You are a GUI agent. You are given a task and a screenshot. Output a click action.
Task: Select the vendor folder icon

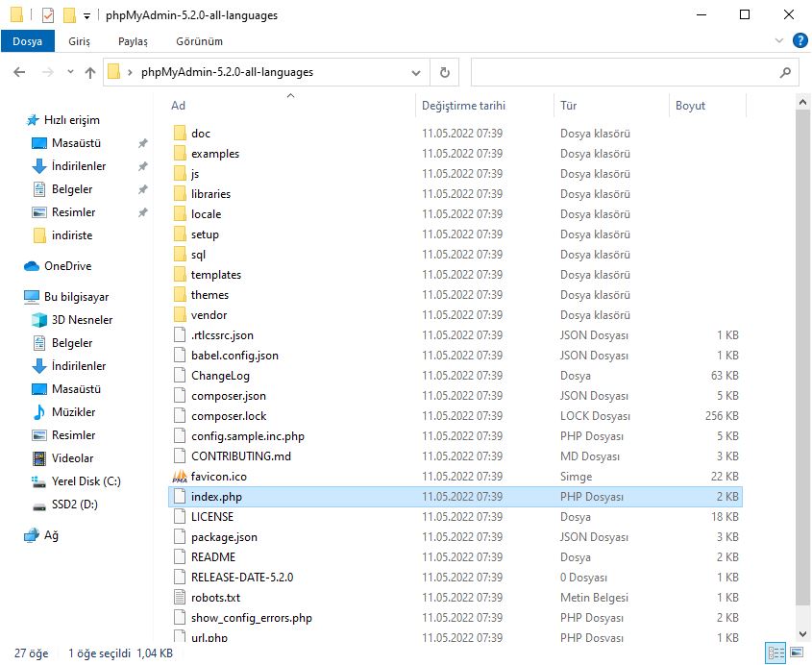(180, 315)
